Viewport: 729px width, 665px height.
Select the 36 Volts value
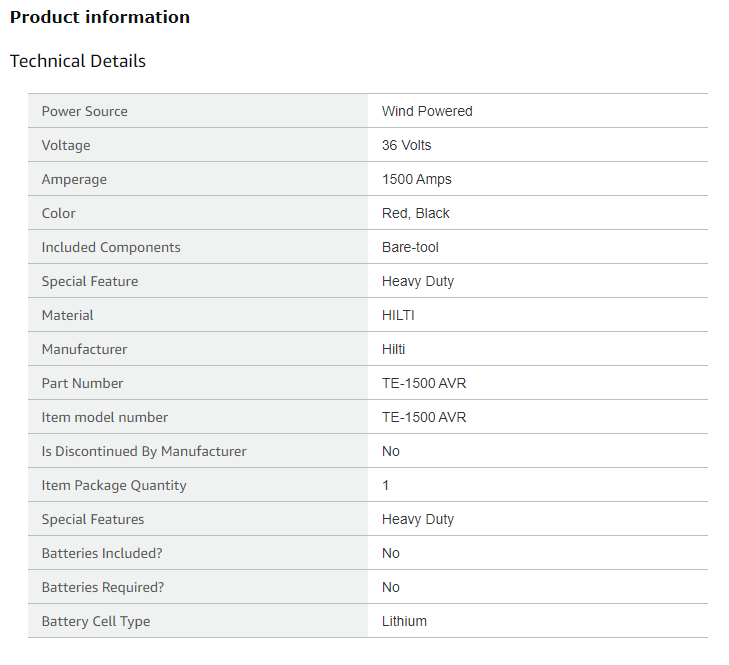click(x=406, y=145)
